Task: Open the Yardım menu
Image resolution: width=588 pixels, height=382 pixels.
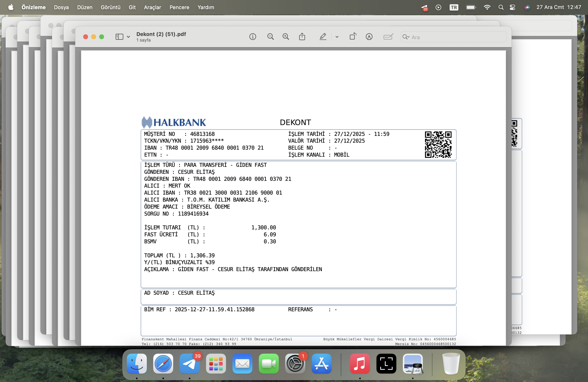Action: point(206,7)
